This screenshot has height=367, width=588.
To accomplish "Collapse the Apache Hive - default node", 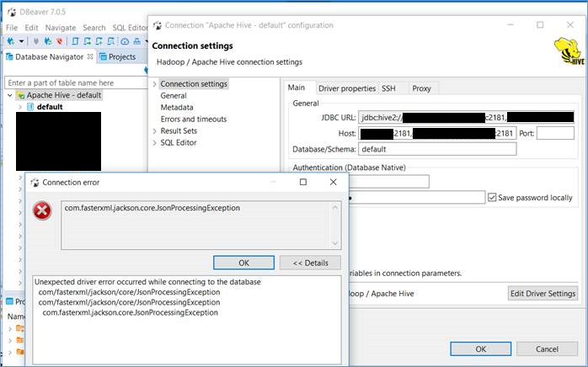I will tap(10, 95).
